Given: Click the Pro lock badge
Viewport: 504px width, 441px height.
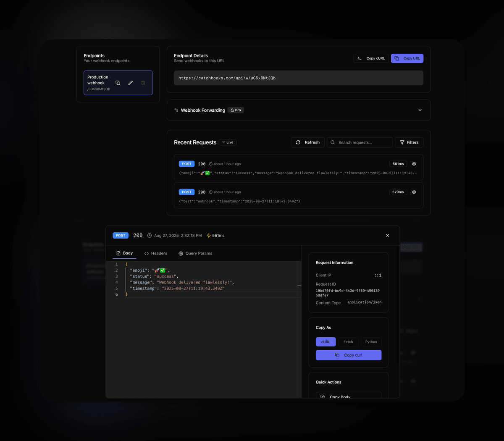Looking at the screenshot, I should pos(236,110).
